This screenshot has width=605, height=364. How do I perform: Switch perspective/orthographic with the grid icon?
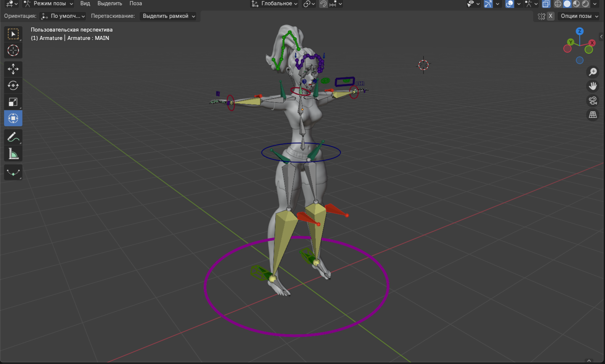tap(593, 115)
